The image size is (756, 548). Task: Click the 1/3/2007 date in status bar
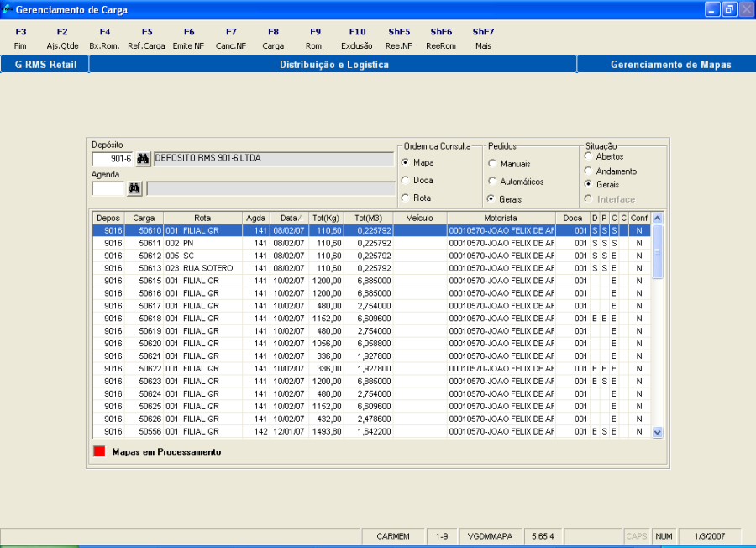(709, 536)
